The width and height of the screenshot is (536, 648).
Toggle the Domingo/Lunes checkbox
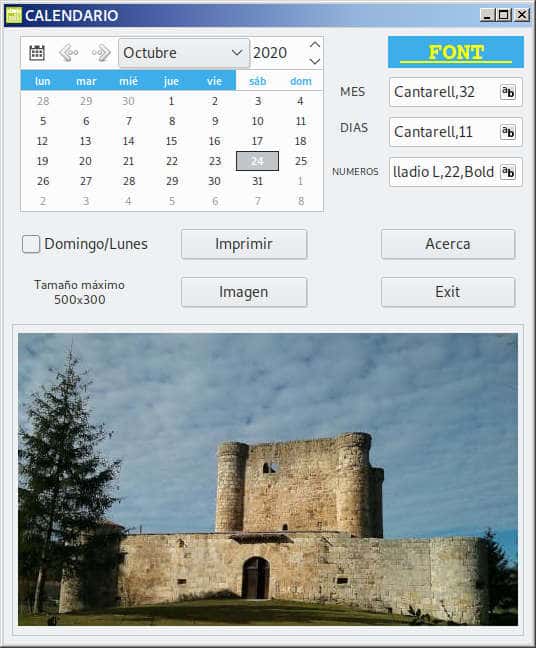[x=31, y=244]
